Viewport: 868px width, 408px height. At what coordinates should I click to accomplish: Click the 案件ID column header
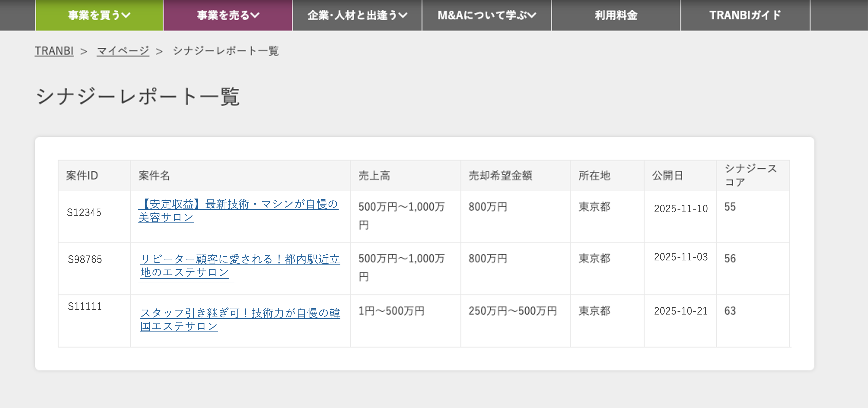(x=82, y=175)
